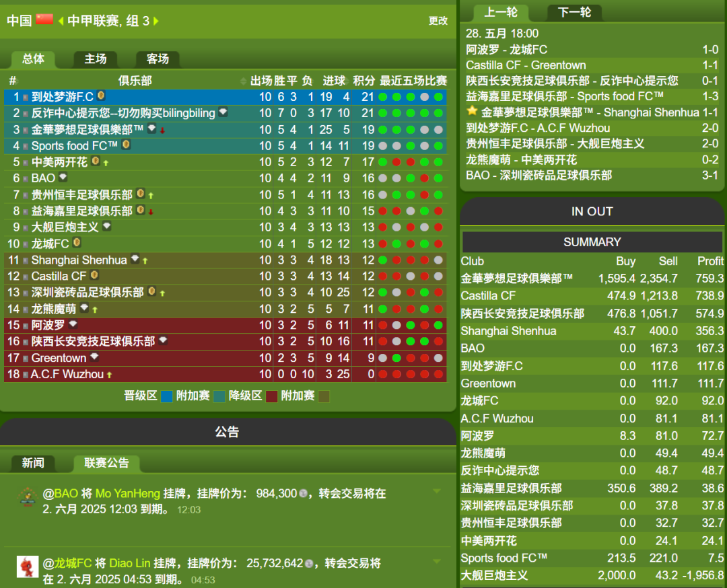Image resolution: width=727 pixels, height=588 pixels.
Task: Open player Diao Lin's link
Action: pos(130,563)
